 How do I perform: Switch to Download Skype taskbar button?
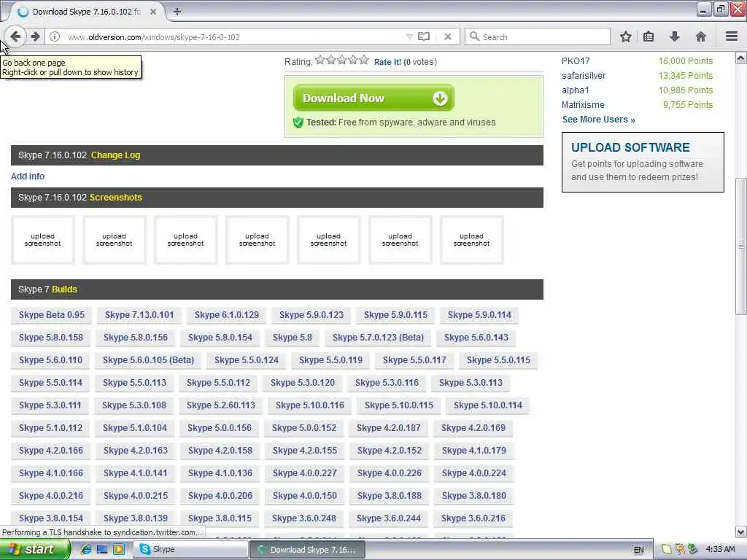pos(307,550)
